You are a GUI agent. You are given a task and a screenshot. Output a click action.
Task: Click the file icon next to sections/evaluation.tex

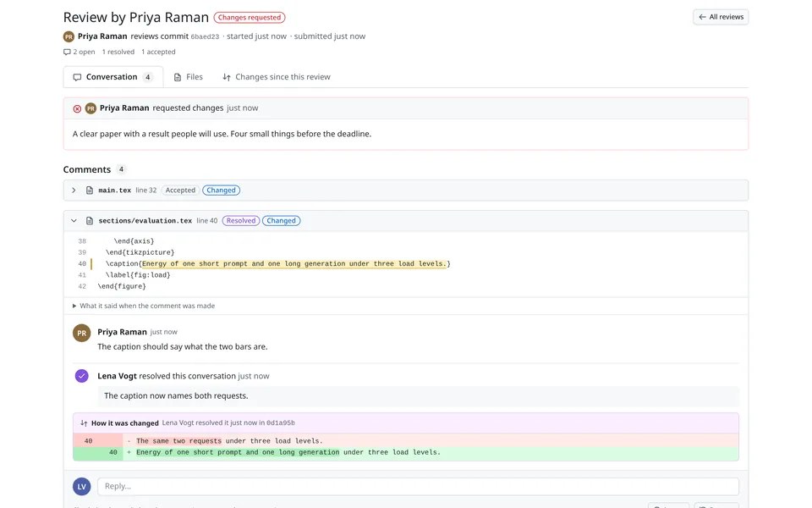pos(90,221)
